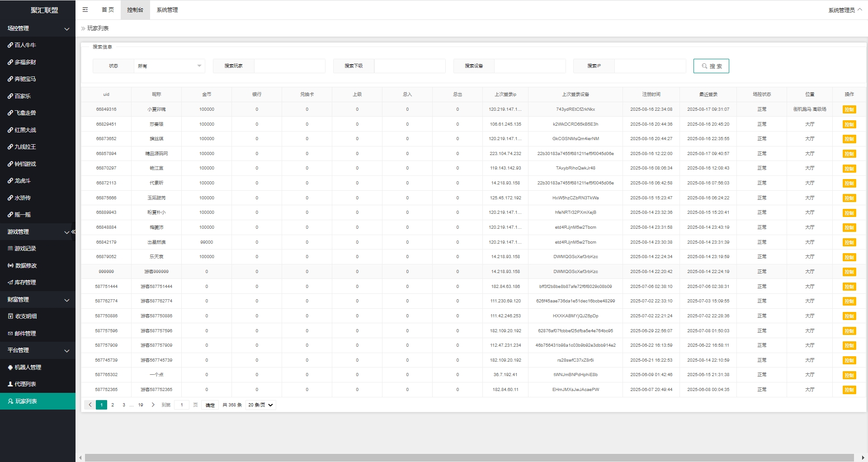The height and width of the screenshot is (462, 868).
Task: Click 控制 button for user 66849316
Action: (x=849, y=109)
